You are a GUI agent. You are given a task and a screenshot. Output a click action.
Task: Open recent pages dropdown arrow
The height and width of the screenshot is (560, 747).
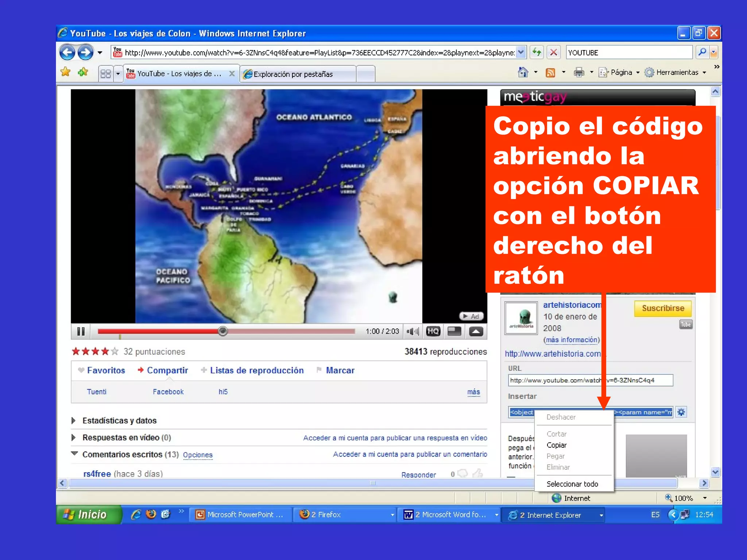[100, 52]
